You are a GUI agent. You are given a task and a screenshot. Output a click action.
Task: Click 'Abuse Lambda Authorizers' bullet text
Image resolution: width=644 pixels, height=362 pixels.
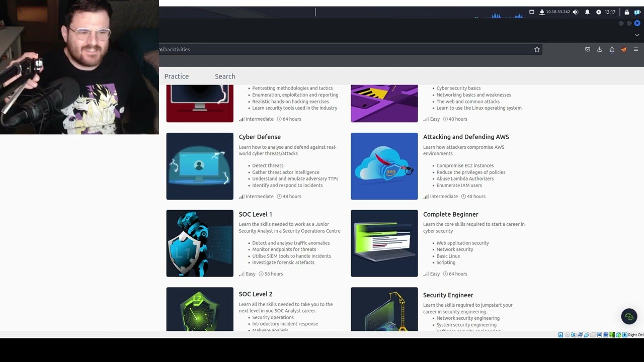pyautogui.click(x=465, y=178)
